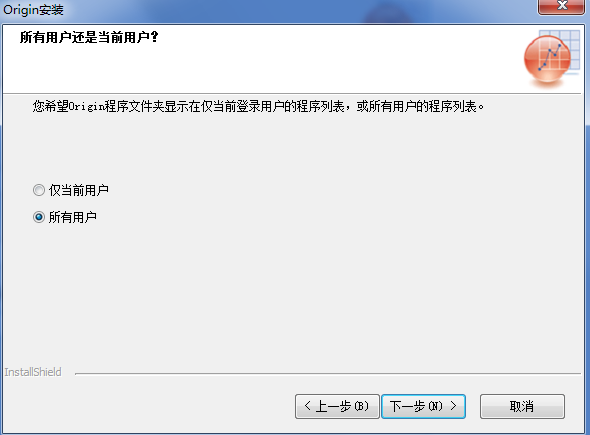590x435 pixels.
Task: Select the 所有用户 radio button
Action: tap(39, 217)
